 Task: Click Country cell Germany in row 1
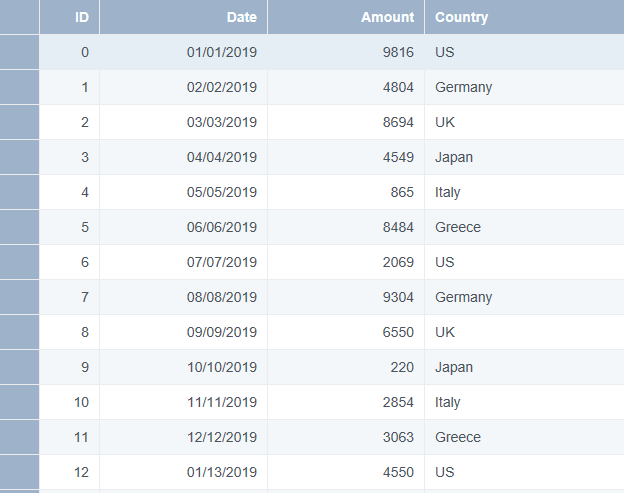point(524,87)
